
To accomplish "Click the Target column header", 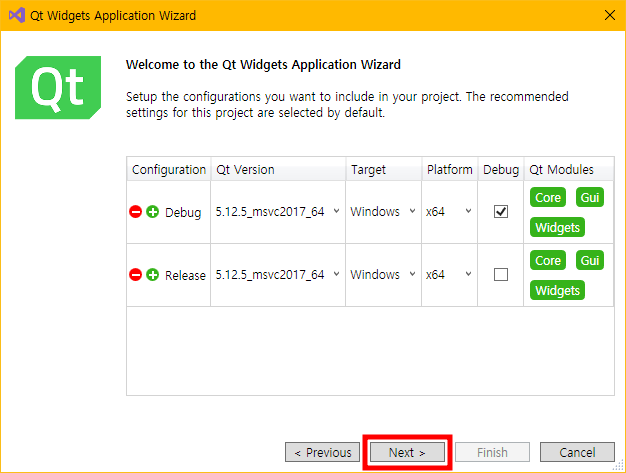I will 384,169.
